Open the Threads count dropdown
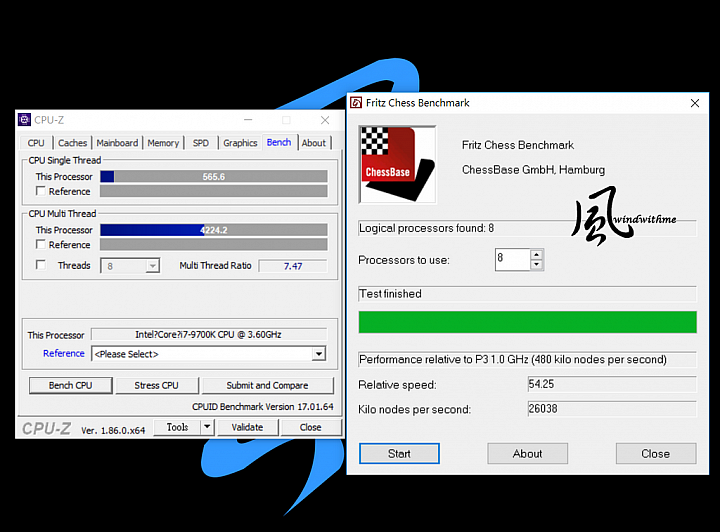 pyautogui.click(x=152, y=266)
